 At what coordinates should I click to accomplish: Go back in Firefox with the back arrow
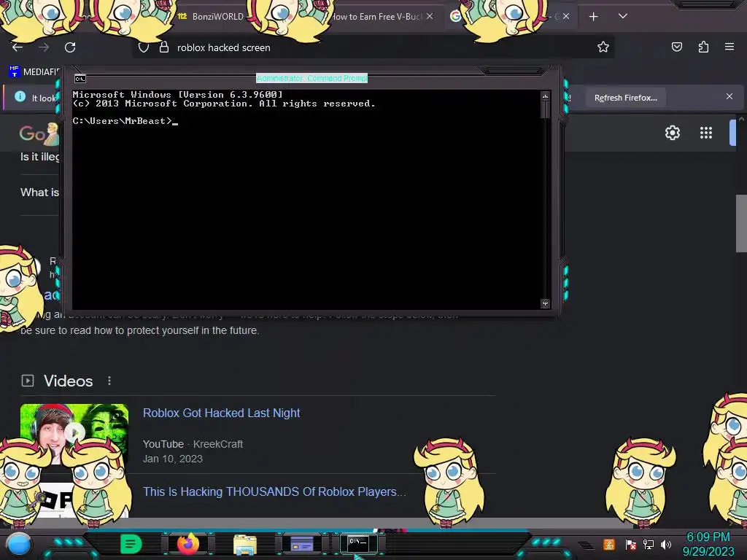click(x=18, y=47)
